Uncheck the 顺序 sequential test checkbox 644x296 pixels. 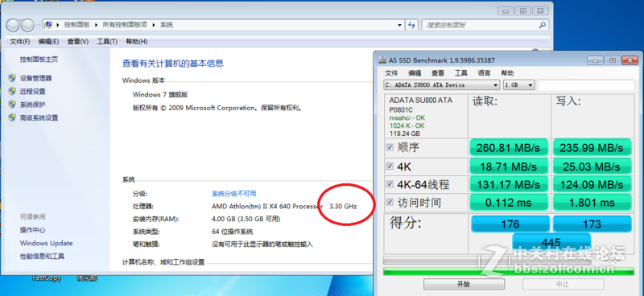(390, 147)
